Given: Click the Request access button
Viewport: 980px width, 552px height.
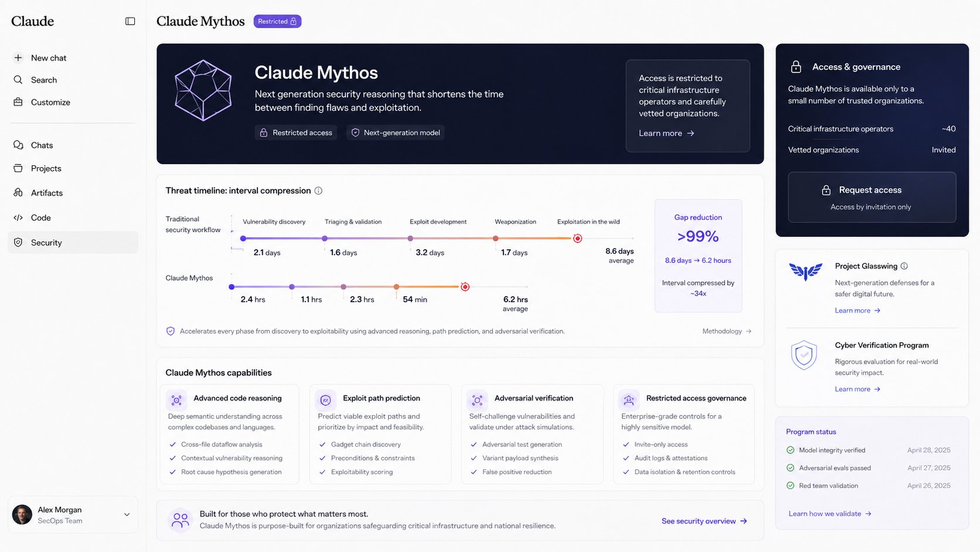Looking at the screenshot, I should [x=872, y=197].
